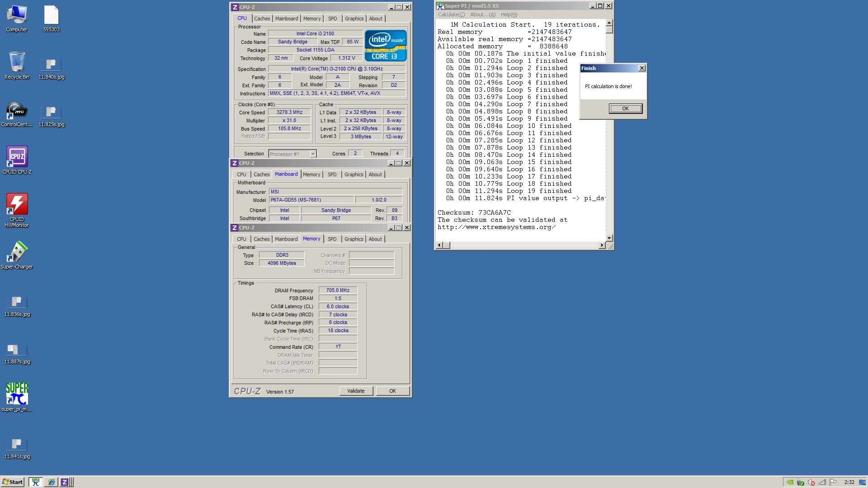This screenshot has width=868, height=488.
Task: Click the CPU-Z taskbar icon
Action: tap(64, 482)
